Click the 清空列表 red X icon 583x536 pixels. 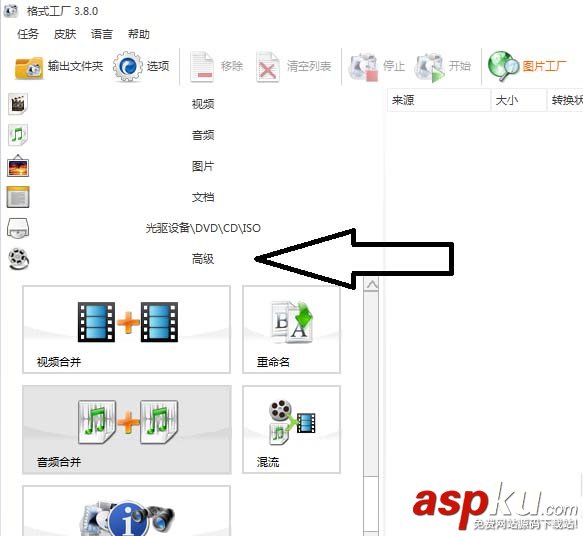pyautogui.click(x=267, y=67)
